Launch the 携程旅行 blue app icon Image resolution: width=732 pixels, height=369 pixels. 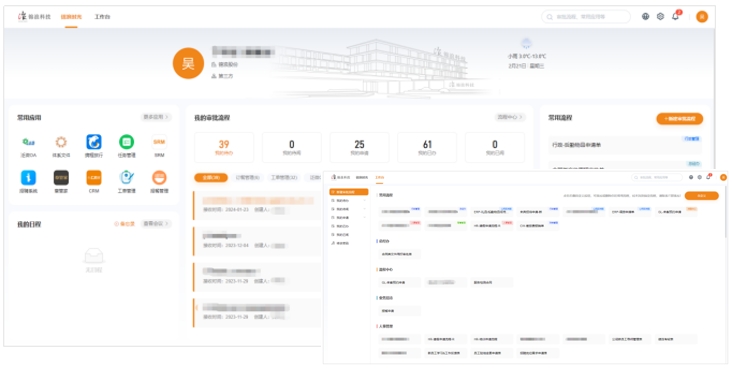94,142
